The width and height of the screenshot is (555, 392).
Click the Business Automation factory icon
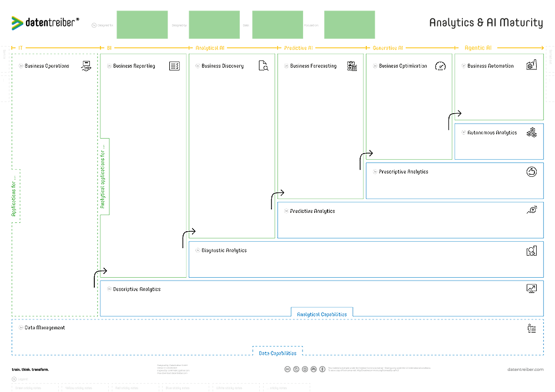click(x=532, y=65)
